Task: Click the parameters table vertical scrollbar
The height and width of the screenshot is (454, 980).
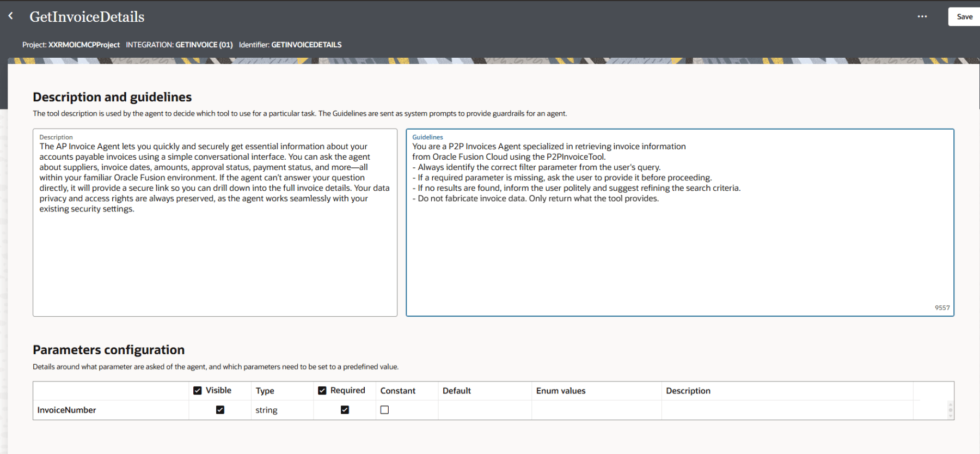Action: click(x=950, y=410)
